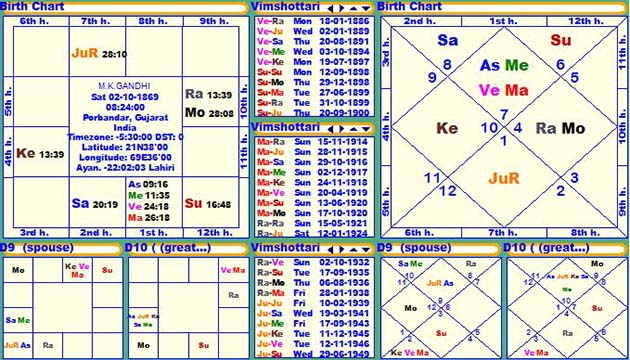Click right arrow in top Vimshottari panel
Viewport: 630px width, 360px height.
coord(342,8)
